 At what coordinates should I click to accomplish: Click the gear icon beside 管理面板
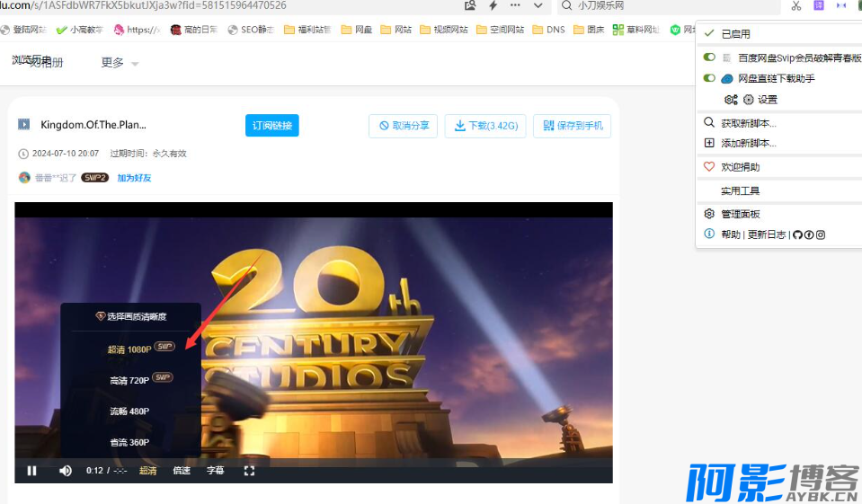(709, 214)
